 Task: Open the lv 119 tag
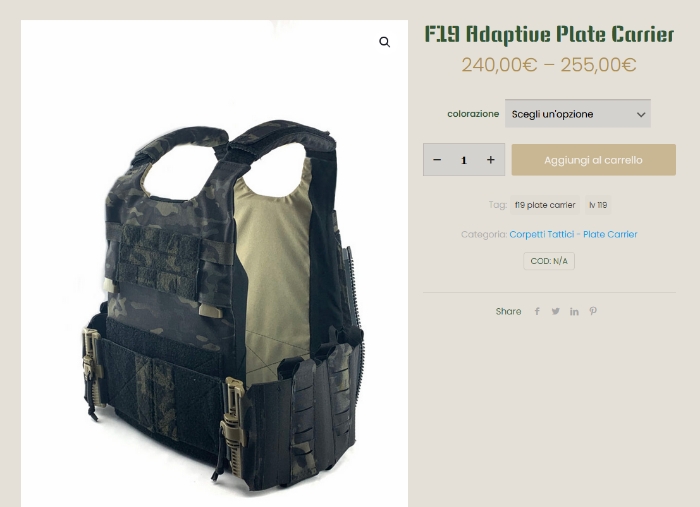(598, 205)
